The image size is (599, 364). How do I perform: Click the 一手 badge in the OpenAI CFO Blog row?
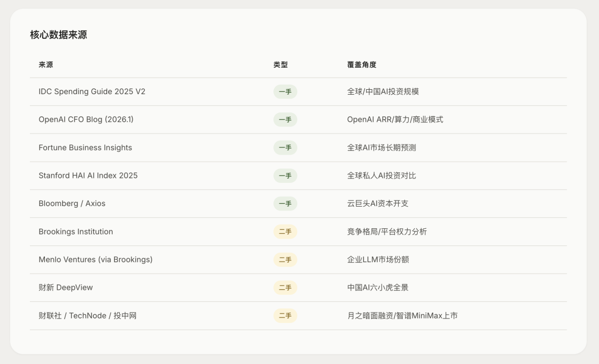[x=285, y=120]
